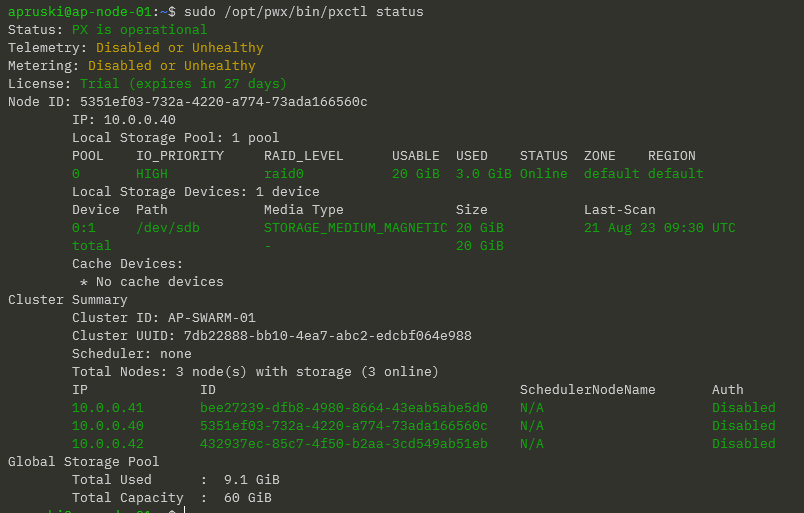804x513 pixels.
Task: Click the Last-Scan timestamp "21 Aug 23 09:30 UTC"
Action: coord(659,228)
